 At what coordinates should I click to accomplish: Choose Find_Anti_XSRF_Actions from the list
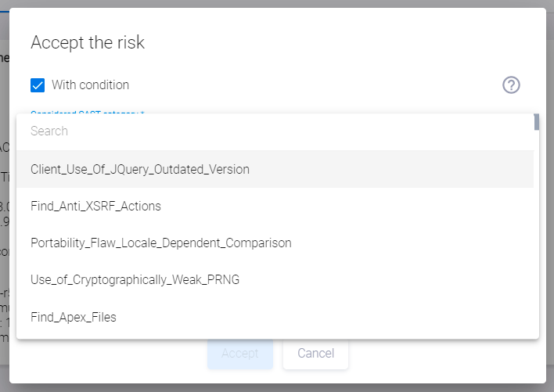(x=95, y=207)
